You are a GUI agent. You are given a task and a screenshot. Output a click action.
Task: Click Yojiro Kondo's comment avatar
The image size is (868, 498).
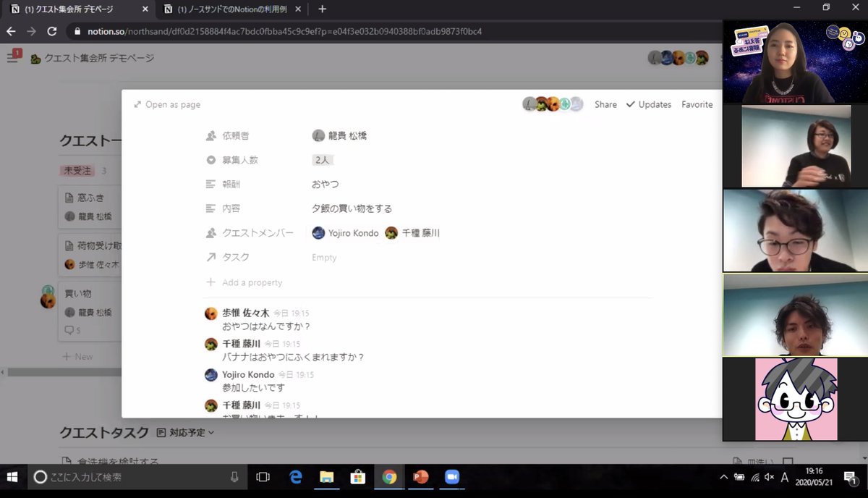(211, 375)
